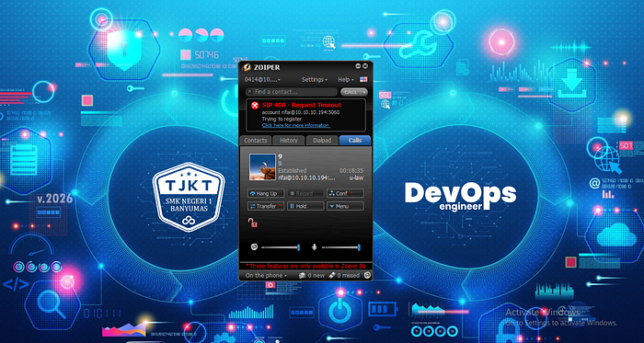Open the 0414@10 account dropdown

click(263, 80)
